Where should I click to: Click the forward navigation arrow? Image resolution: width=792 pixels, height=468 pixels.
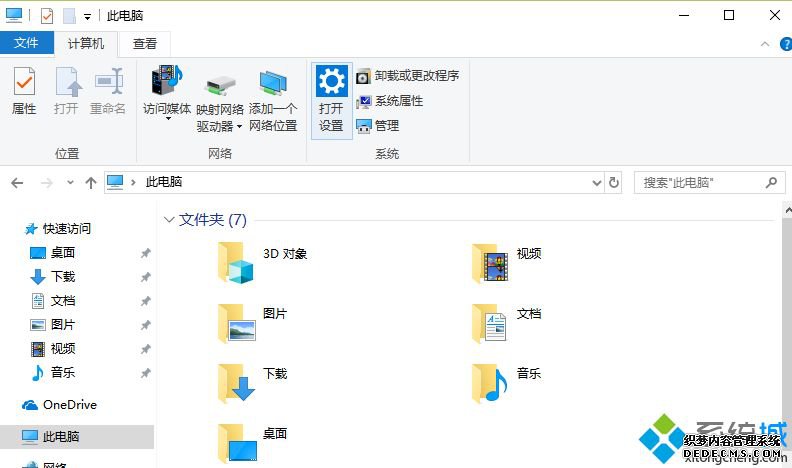46,183
